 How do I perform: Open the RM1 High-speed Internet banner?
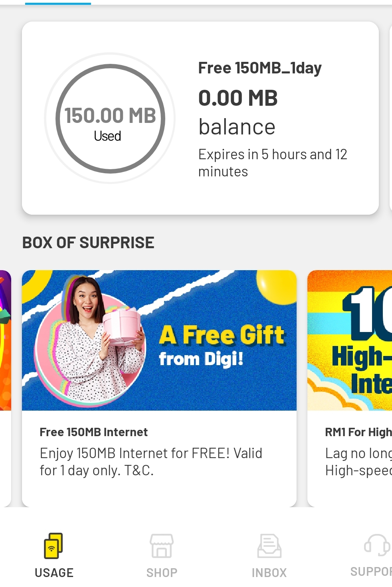point(350,340)
